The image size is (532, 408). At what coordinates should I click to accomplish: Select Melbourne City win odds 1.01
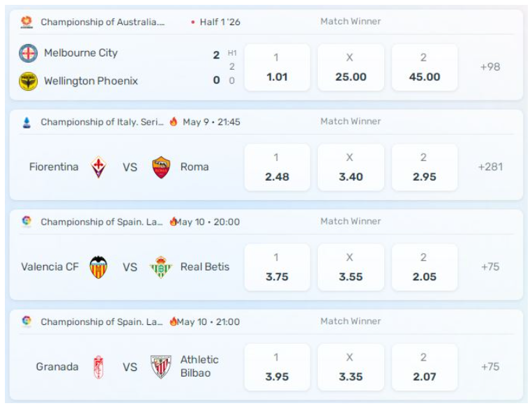point(278,67)
